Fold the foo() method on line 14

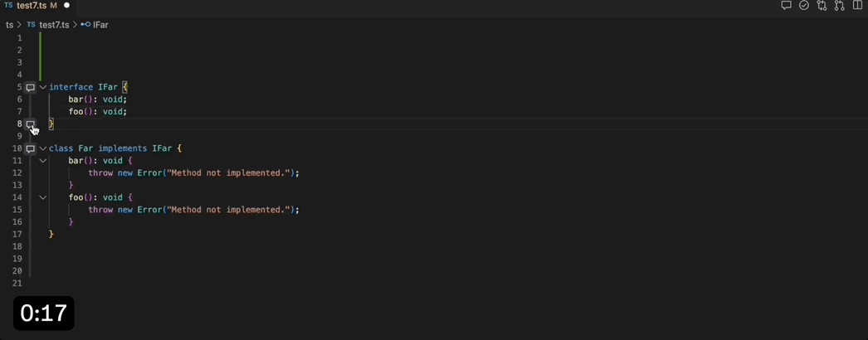click(42, 197)
